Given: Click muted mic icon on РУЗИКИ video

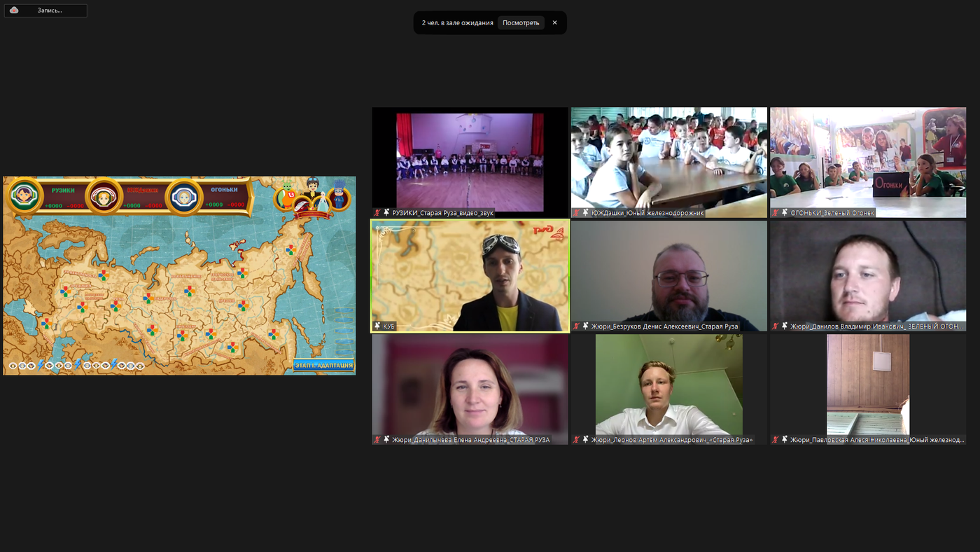Looking at the screenshot, I should point(377,212).
